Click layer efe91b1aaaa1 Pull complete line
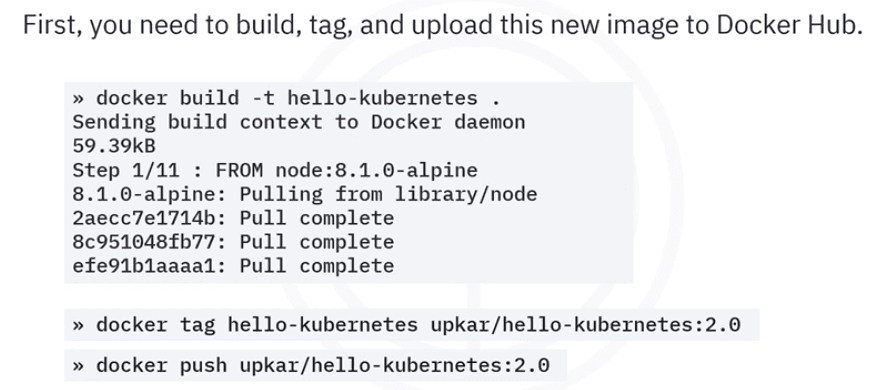This screenshot has width=884, height=390. tap(233, 265)
